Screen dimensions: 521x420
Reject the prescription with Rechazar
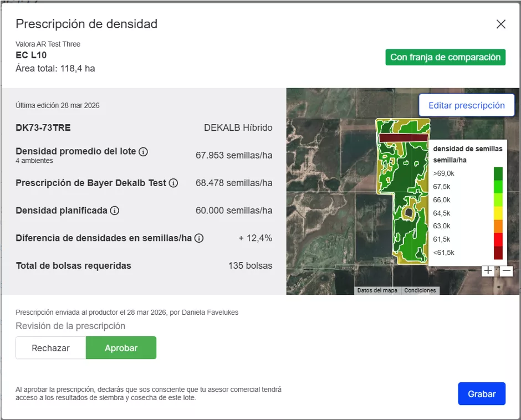[x=50, y=348]
